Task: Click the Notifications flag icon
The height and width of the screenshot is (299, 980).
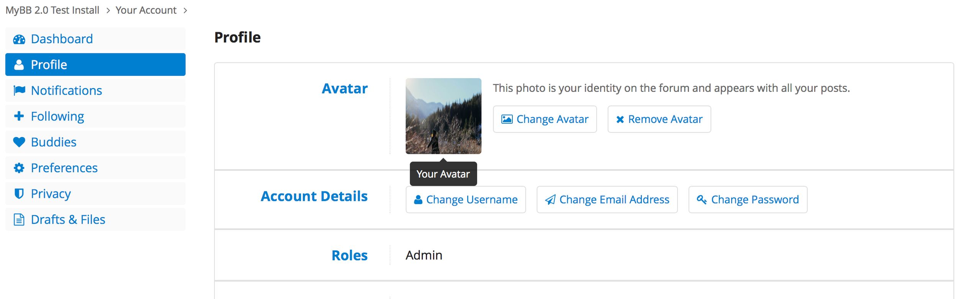Action: coord(19,90)
